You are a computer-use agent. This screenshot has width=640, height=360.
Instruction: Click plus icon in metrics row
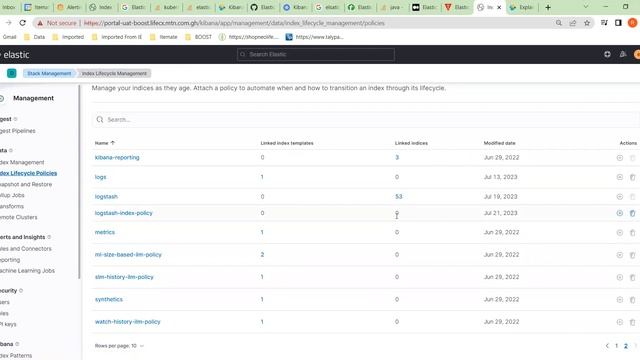click(620, 233)
